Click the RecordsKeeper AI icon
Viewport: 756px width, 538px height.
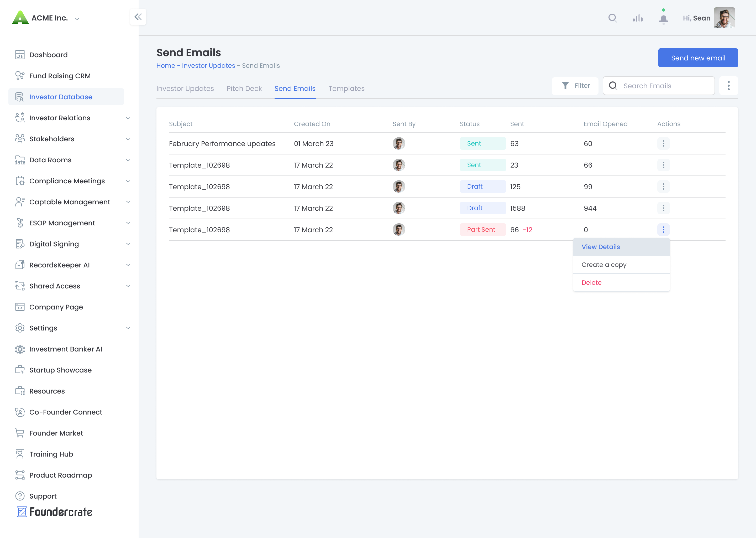[20, 265]
